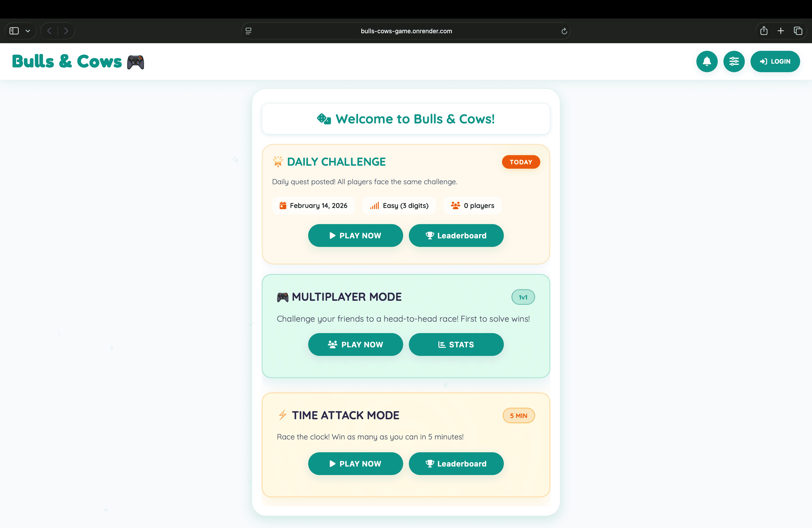This screenshot has width=812, height=528.
Task: Show tab overview icon
Action: point(798,31)
